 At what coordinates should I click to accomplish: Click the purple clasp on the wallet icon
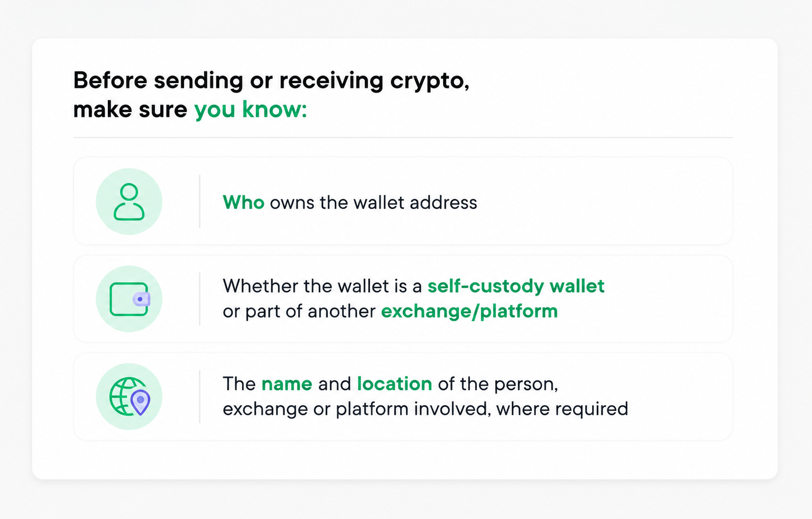point(142,299)
